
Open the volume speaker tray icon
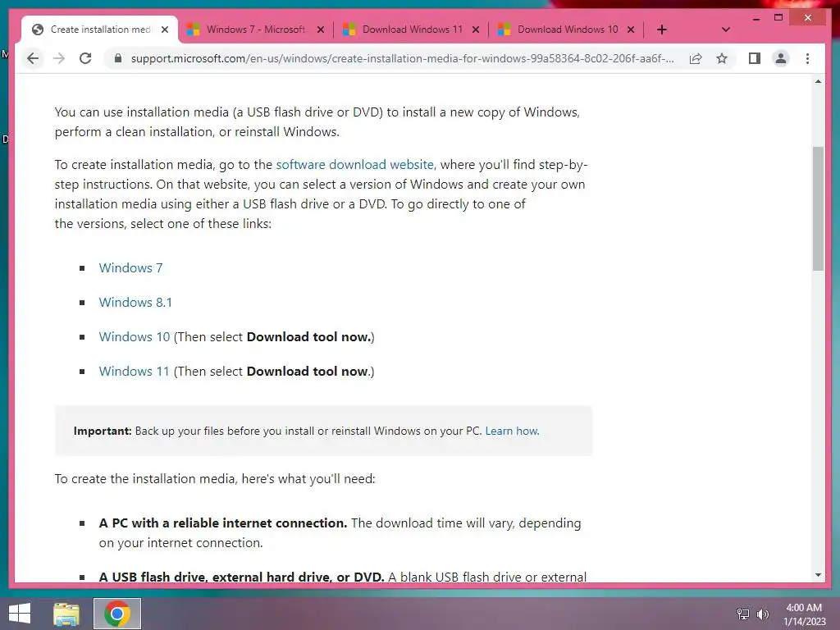point(763,614)
